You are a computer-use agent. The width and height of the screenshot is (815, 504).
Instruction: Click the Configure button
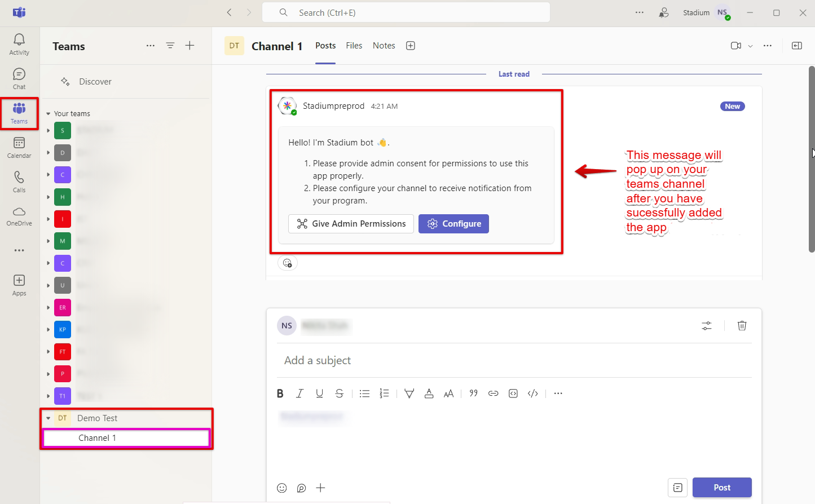(x=453, y=224)
